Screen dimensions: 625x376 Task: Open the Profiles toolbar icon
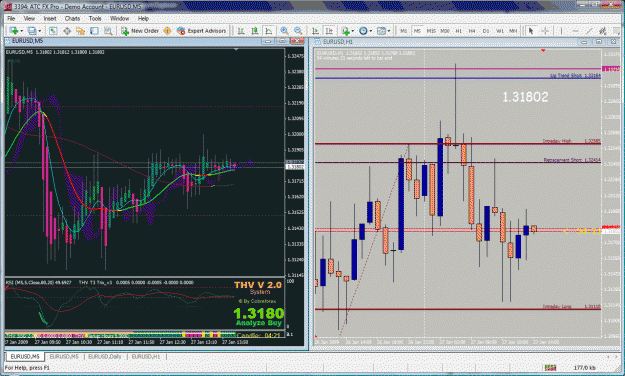point(32,31)
